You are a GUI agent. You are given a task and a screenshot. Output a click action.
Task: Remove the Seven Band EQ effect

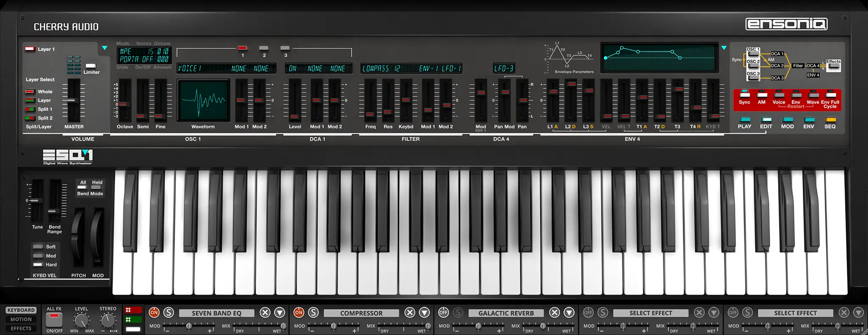(x=265, y=313)
